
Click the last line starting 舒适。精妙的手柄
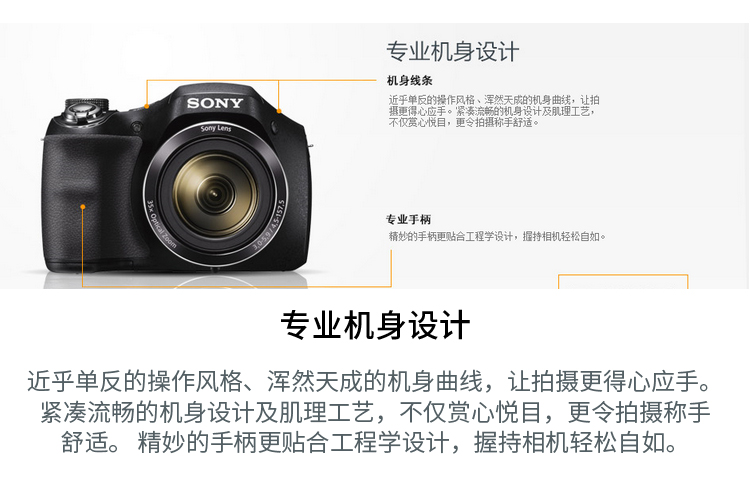tap(369, 442)
